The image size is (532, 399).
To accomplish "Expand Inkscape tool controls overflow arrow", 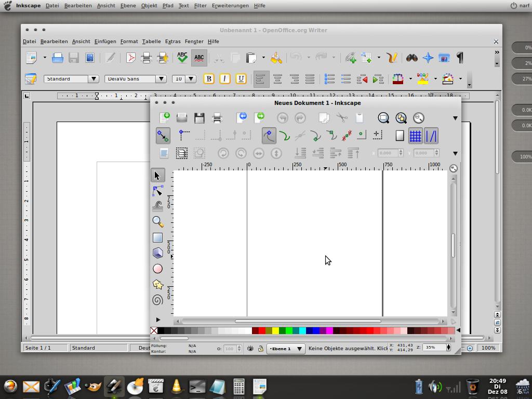I will (455, 153).
